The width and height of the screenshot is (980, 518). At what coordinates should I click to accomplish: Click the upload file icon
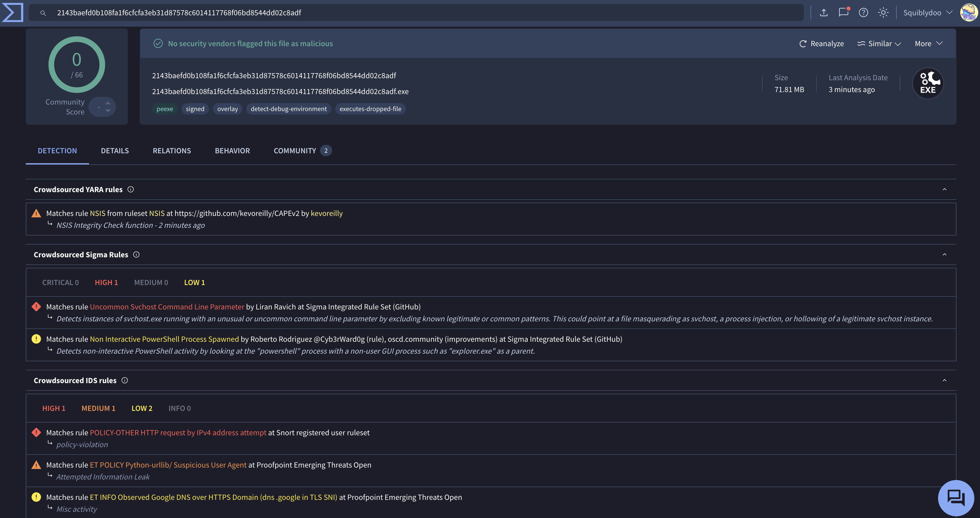point(824,12)
